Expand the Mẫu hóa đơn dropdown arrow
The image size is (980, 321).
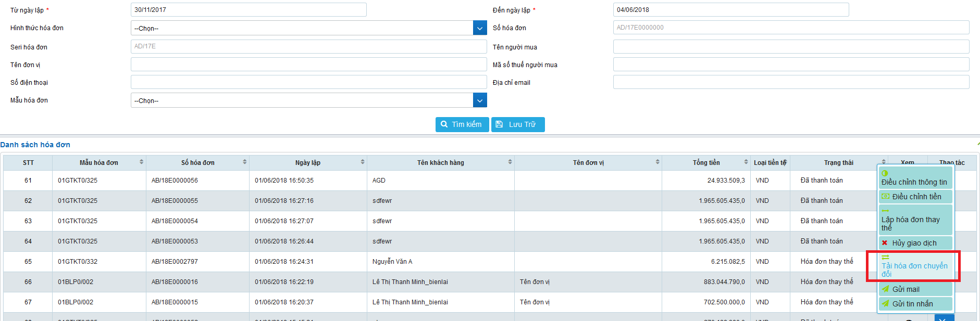pos(480,100)
